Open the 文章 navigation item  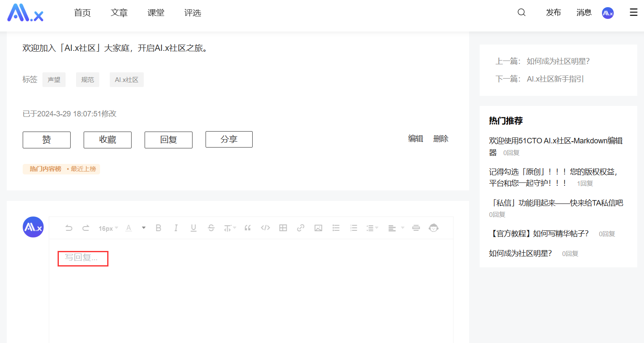119,13
